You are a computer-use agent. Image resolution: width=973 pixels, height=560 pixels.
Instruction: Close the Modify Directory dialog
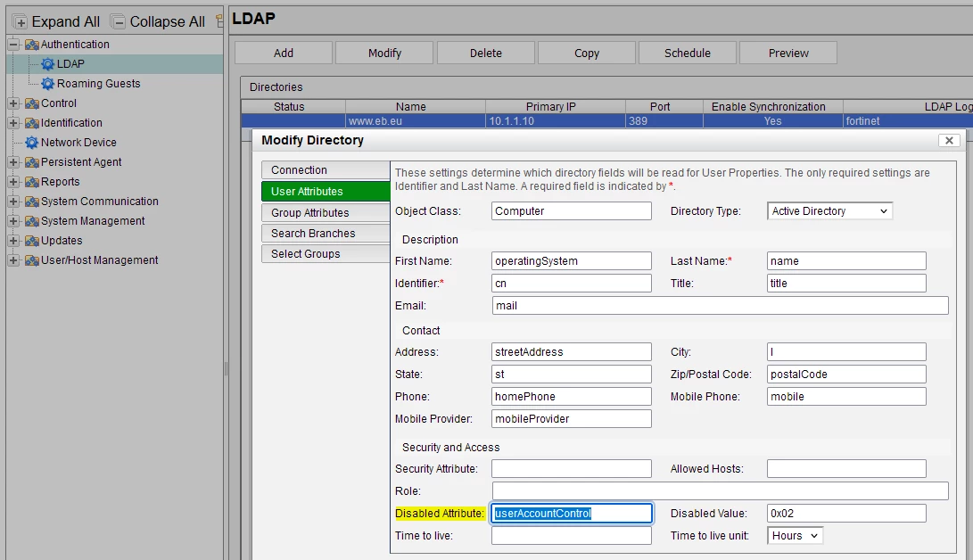pos(949,141)
